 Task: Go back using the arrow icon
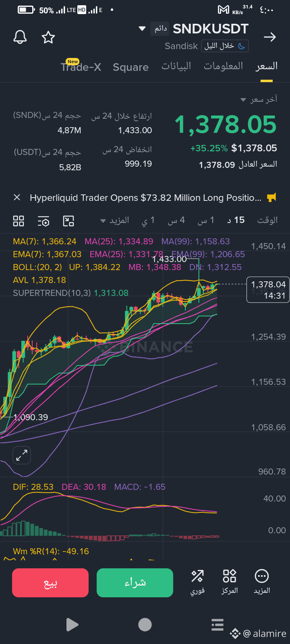(269, 37)
